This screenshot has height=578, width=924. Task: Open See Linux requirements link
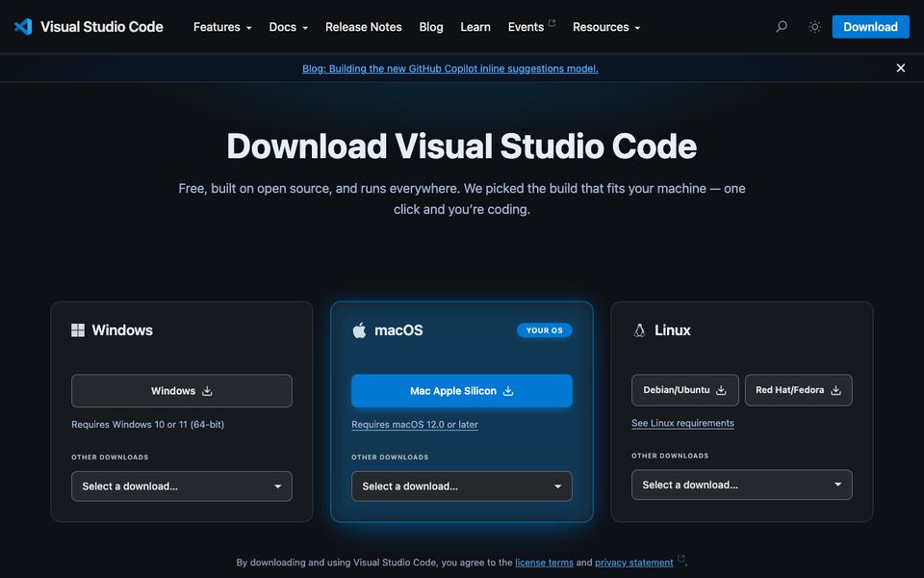683,423
